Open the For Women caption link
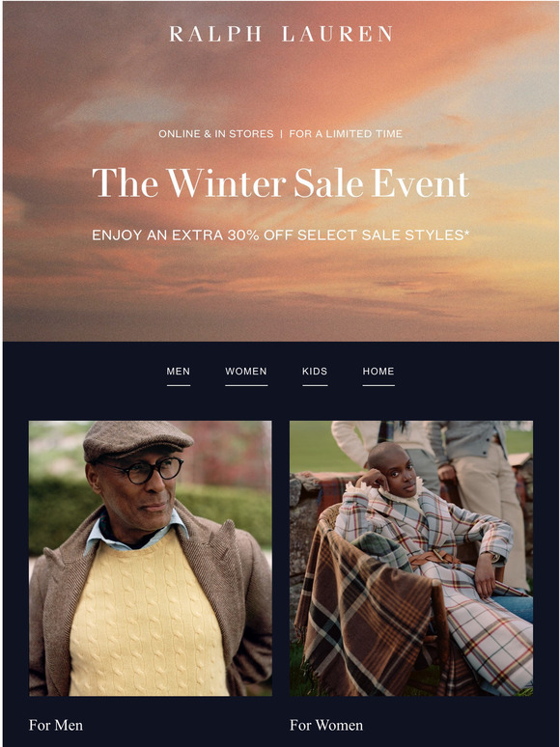The width and height of the screenshot is (560, 747). (x=326, y=725)
